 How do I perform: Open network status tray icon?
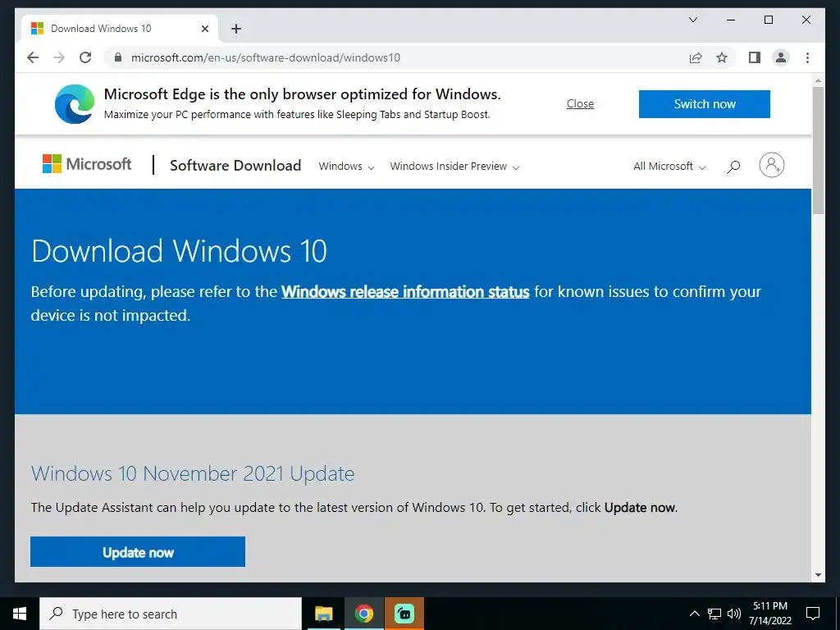(x=714, y=614)
